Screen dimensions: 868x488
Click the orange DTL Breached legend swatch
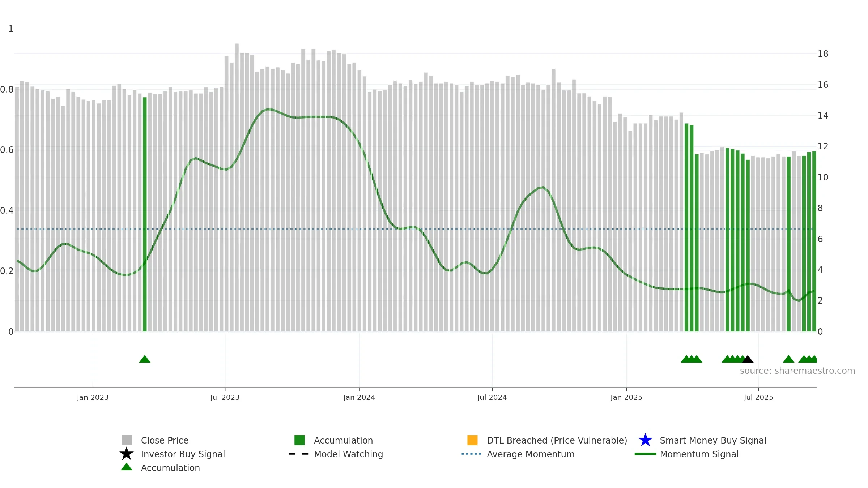click(472, 440)
